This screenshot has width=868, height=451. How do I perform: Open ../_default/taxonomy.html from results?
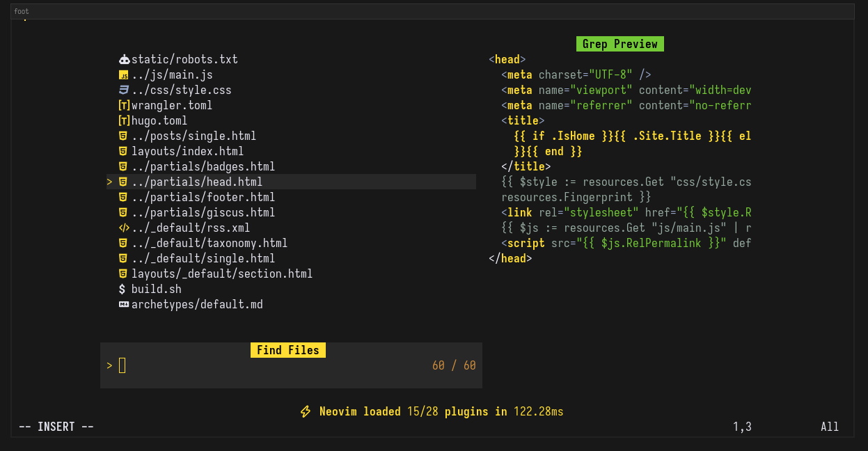(x=209, y=244)
